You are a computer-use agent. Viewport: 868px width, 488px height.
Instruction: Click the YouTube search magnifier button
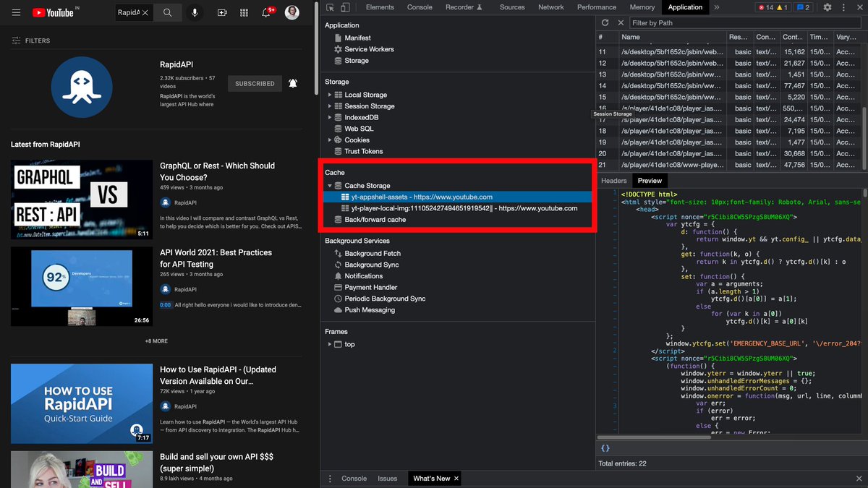167,13
